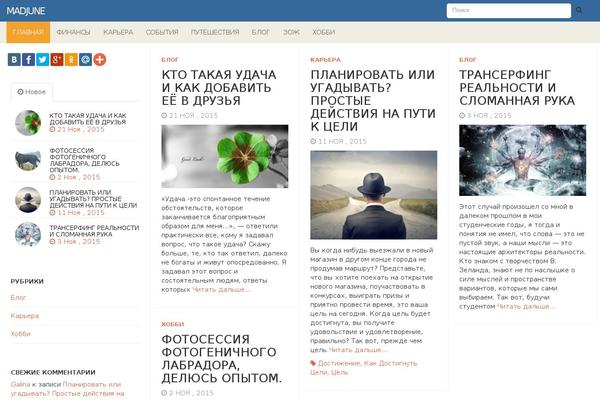Open labrador thumbnail in Новое list
600x400 pixels.
(x=28, y=160)
